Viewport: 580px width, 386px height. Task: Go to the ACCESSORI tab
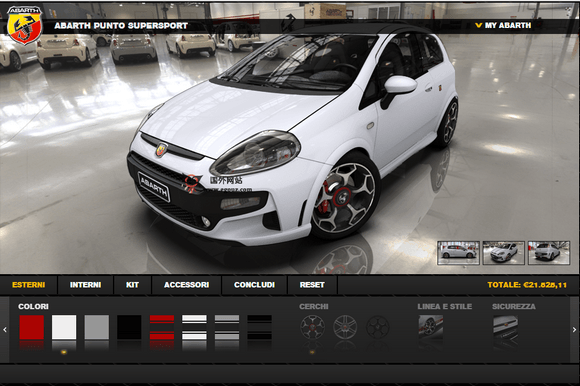[186, 285]
